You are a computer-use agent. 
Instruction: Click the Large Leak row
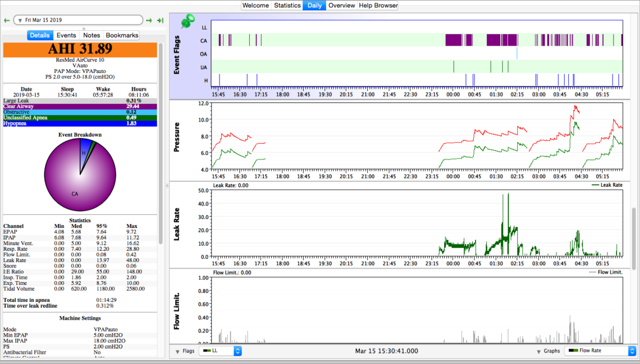pyautogui.click(x=80, y=101)
